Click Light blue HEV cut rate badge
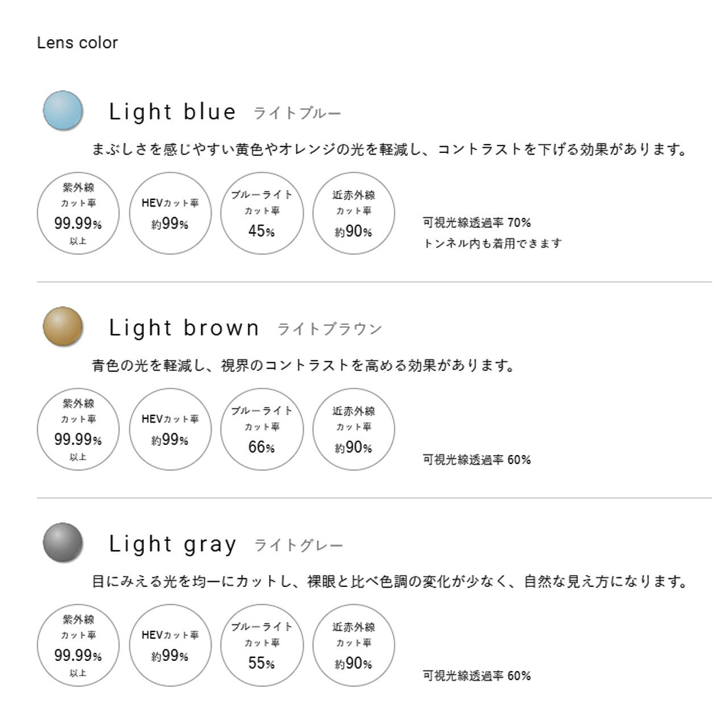The height and width of the screenshot is (728, 728). 170,213
